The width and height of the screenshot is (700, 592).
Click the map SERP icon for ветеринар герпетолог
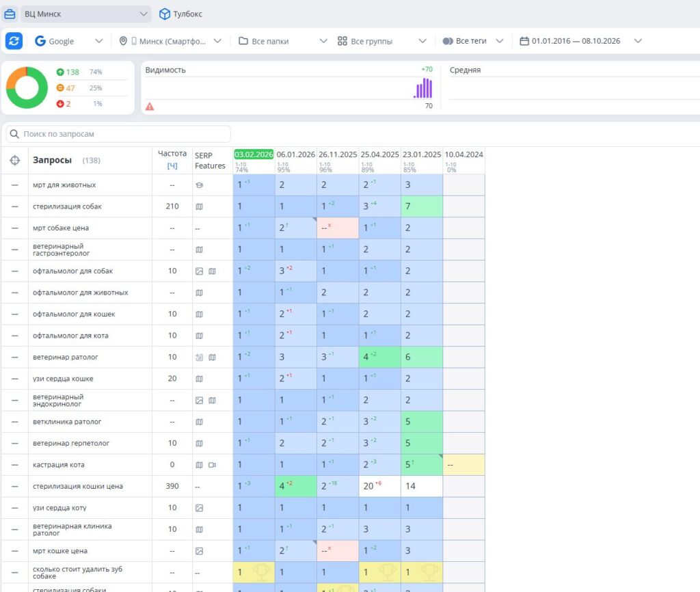pos(199,444)
